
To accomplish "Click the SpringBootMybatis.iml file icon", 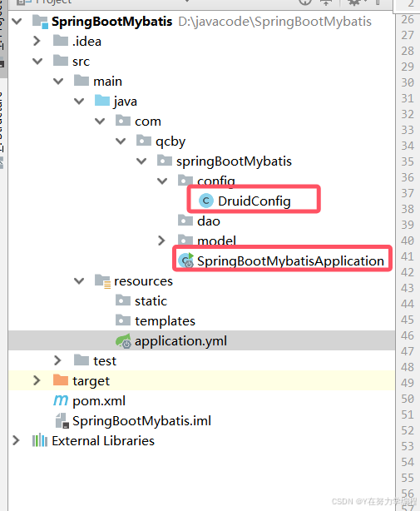I will 62,420.
